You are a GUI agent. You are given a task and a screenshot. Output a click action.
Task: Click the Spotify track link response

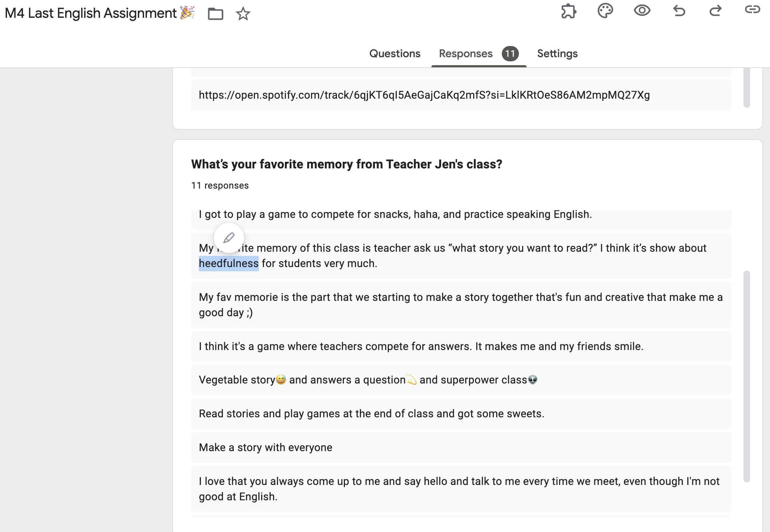point(424,95)
